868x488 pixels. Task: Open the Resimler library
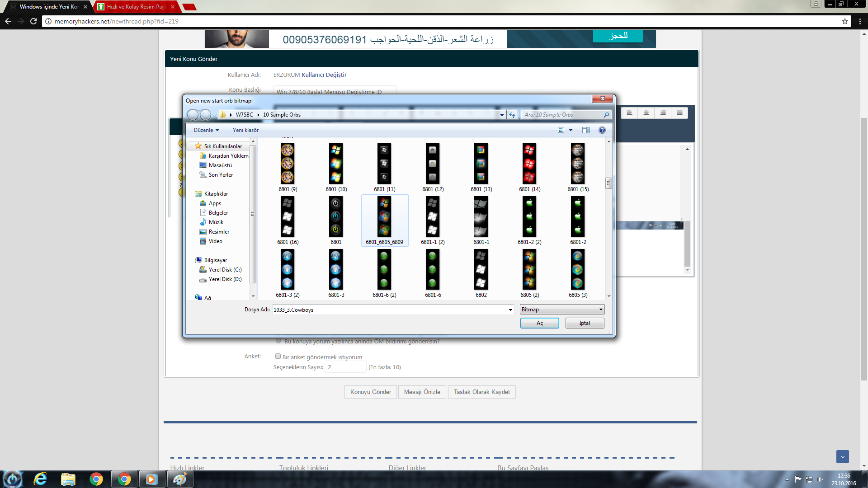(219, 232)
